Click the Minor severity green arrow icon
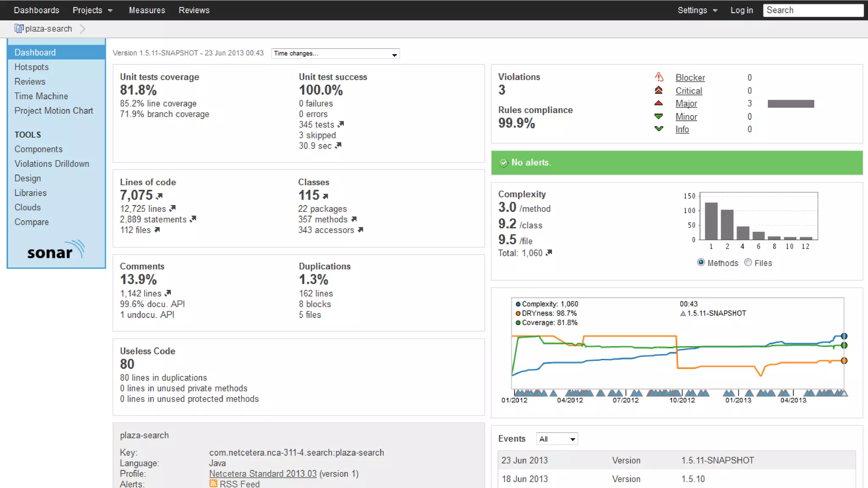Screen dimensions: 868x488 pyautogui.click(x=659, y=116)
